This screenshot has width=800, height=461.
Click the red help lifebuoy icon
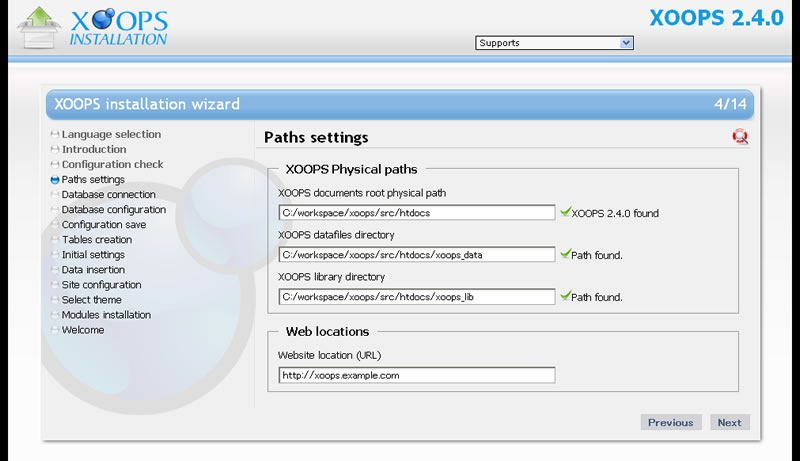click(x=740, y=136)
